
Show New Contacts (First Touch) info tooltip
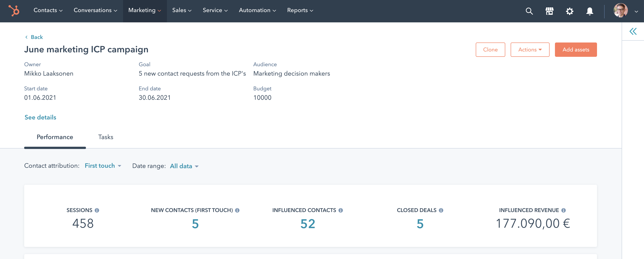[x=237, y=210]
